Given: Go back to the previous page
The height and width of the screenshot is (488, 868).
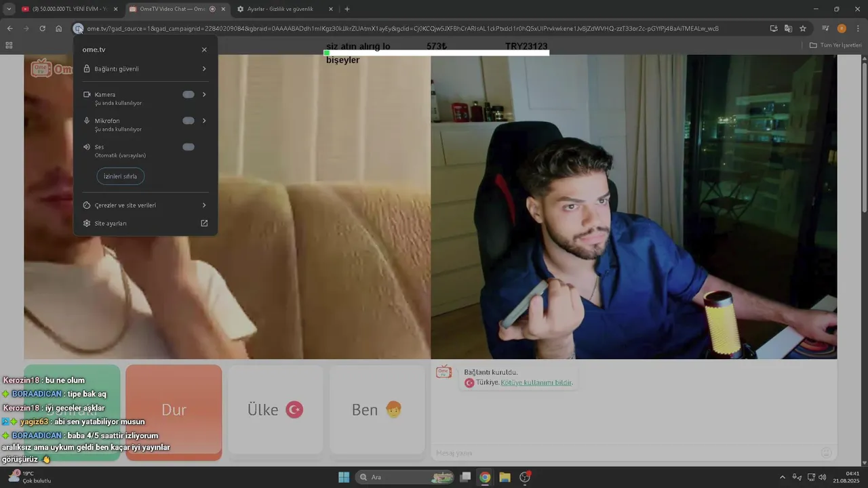Looking at the screenshot, I should tap(9, 28).
